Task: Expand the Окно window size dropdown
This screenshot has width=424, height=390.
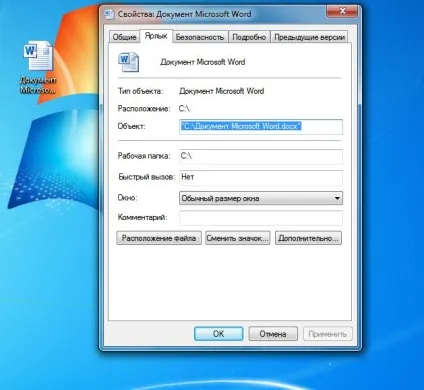Action: 261,198
